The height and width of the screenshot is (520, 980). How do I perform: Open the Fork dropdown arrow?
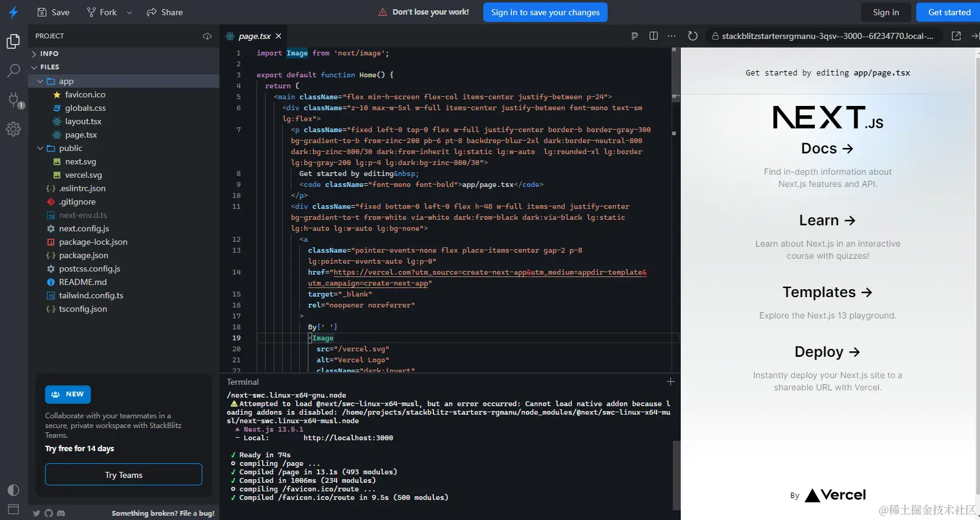pos(129,12)
